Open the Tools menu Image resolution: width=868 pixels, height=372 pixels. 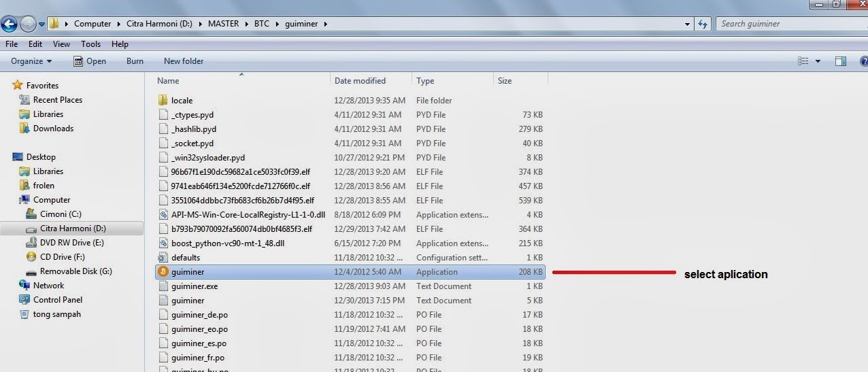pyautogui.click(x=90, y=44)
